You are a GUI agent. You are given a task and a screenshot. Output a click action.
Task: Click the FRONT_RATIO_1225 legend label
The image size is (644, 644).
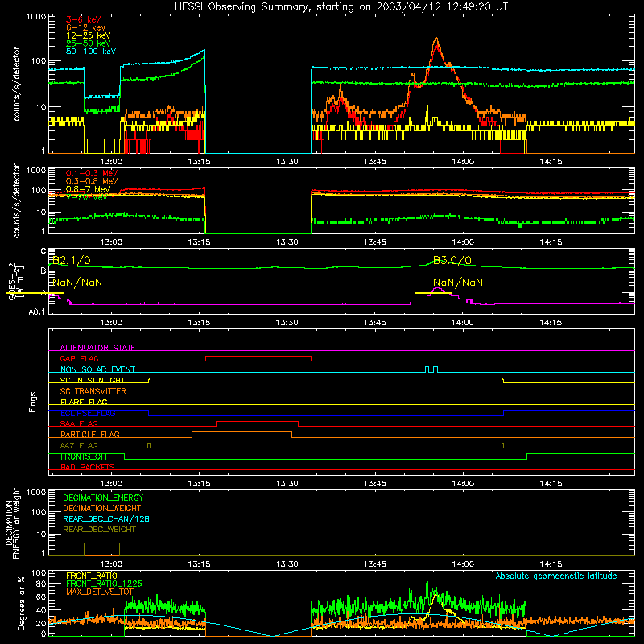[x=104, y=584]
